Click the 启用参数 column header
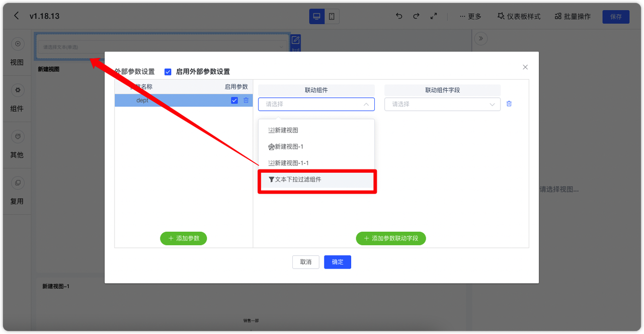 click(x=236, y=87)
